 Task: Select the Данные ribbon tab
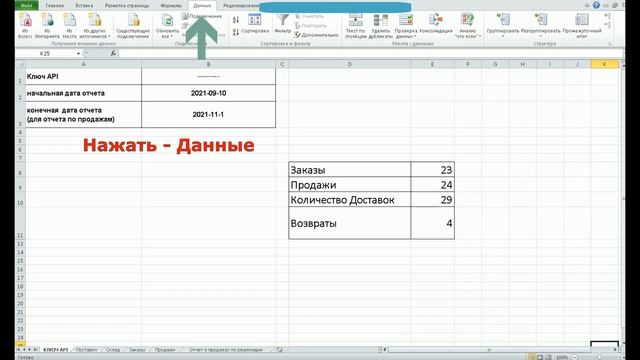pos(202,6)
